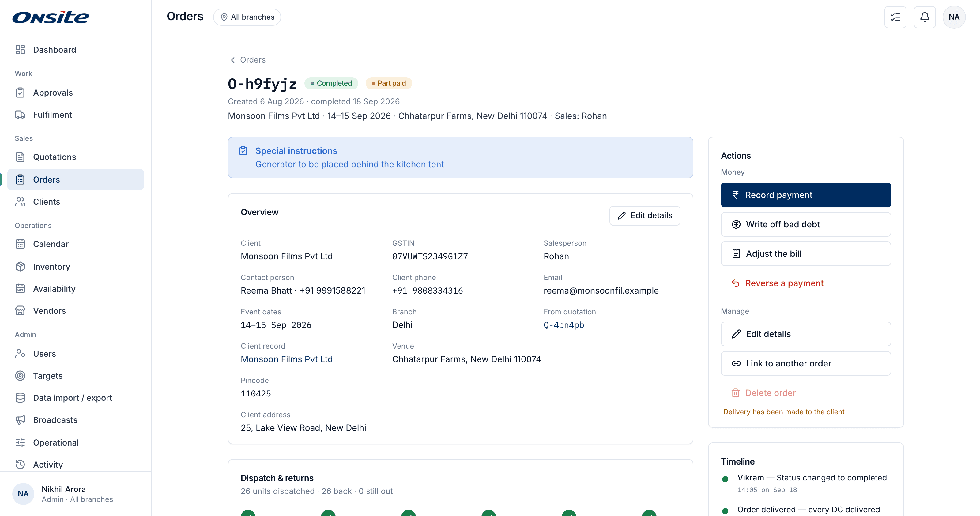Open the checklist tasks icon in header
This screenshot has width=980, height=516.
pos(895,17)
